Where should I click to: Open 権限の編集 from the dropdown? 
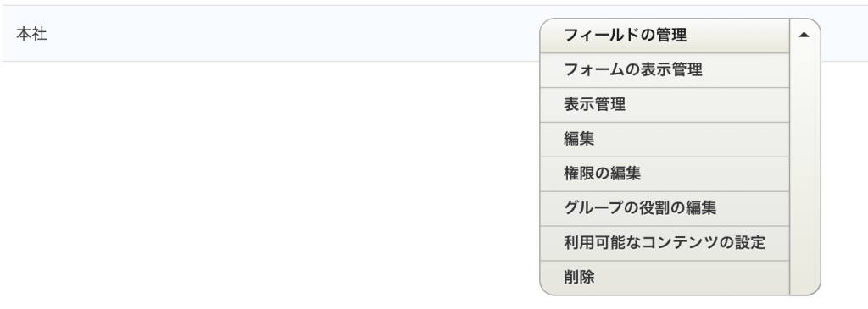603,174
